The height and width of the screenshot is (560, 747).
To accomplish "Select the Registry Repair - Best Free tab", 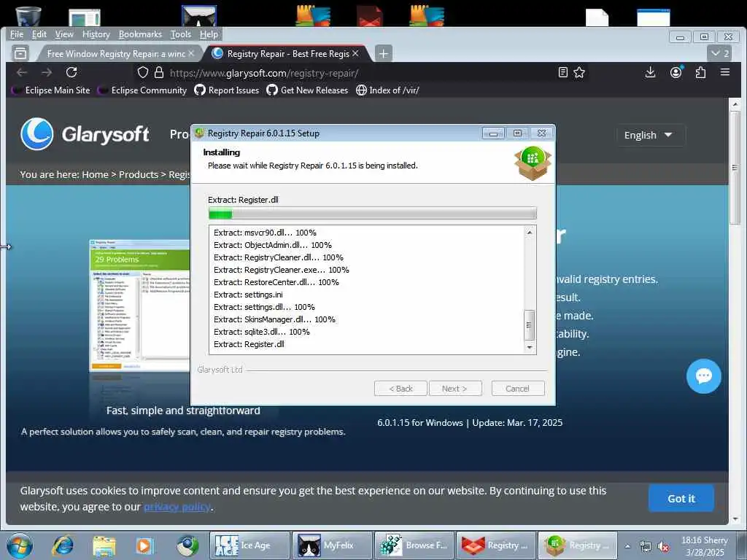I will tap(288, 54).
